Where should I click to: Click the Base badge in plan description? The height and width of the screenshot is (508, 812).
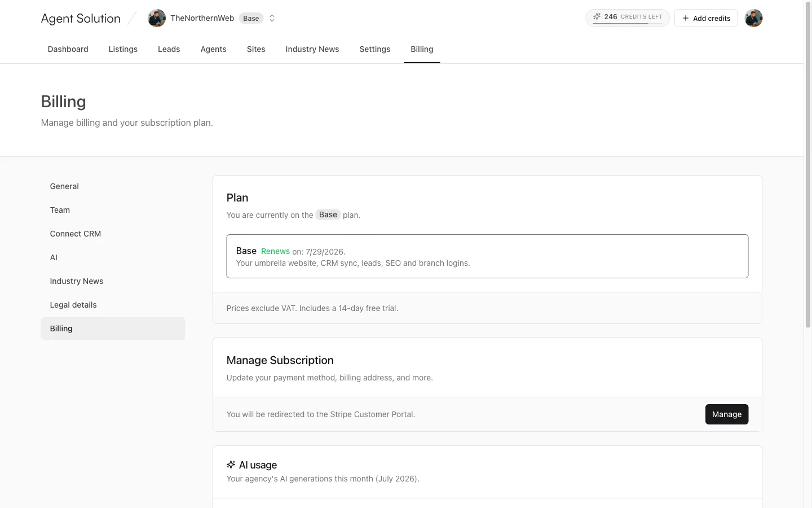tap(328, 214)
